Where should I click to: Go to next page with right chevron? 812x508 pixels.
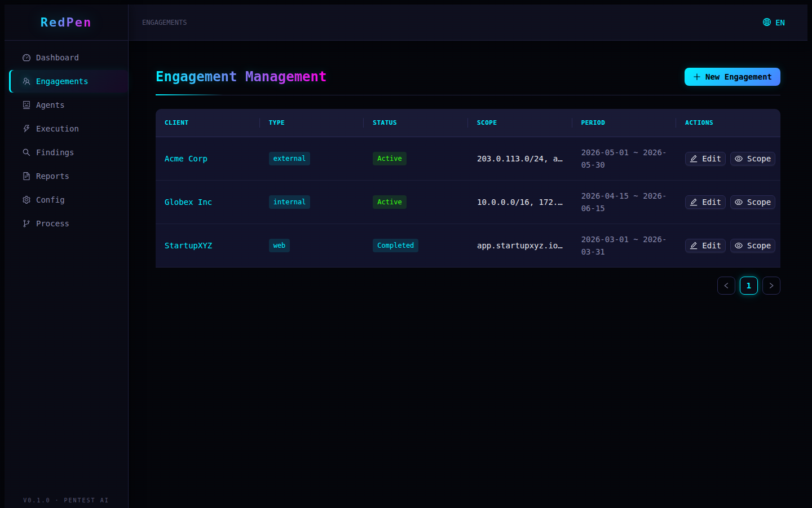[x=771, y=286]
